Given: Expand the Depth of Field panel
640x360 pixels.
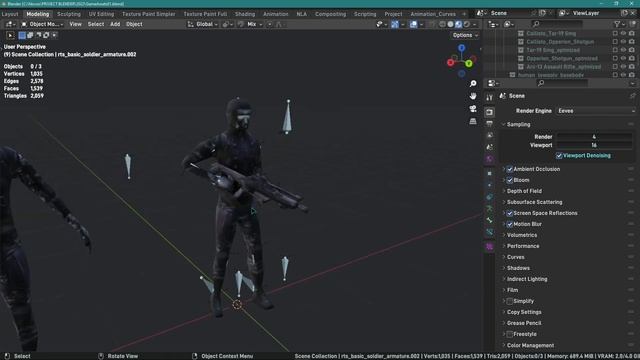Looking at the screenshot, I should coord(524,191).
